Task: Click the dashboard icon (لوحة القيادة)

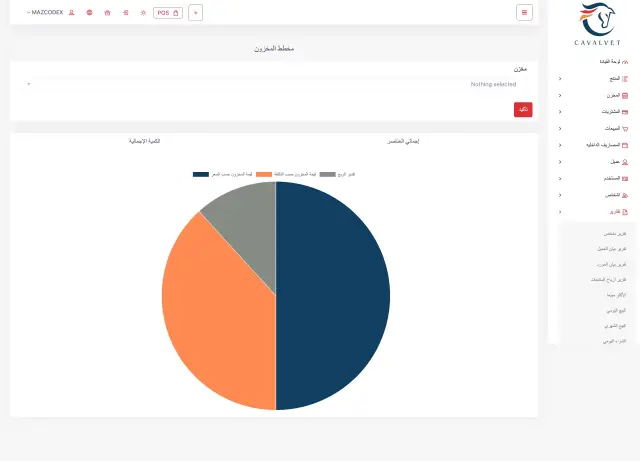Action: (x=625, y=62)
